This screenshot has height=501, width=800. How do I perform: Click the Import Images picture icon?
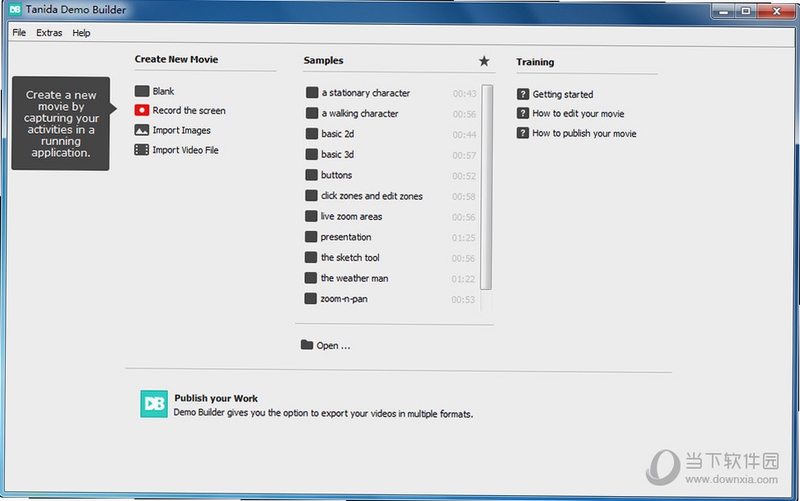click(x=142, y=130)
